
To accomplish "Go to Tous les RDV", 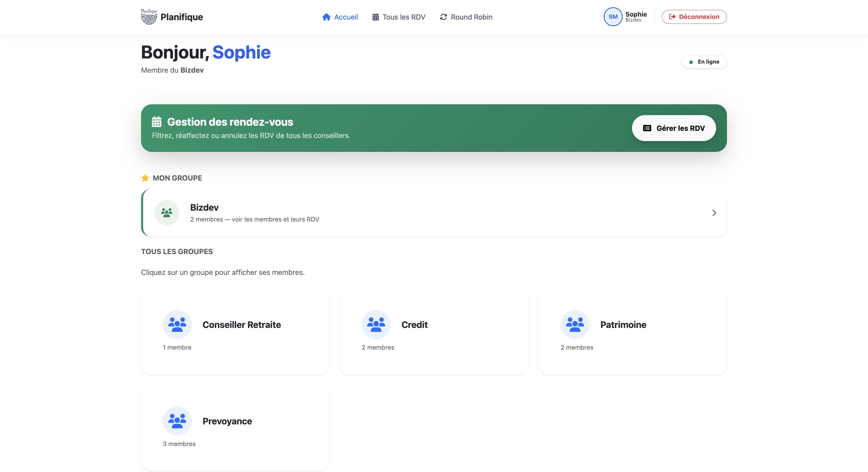I will click(x=399, y=17).
